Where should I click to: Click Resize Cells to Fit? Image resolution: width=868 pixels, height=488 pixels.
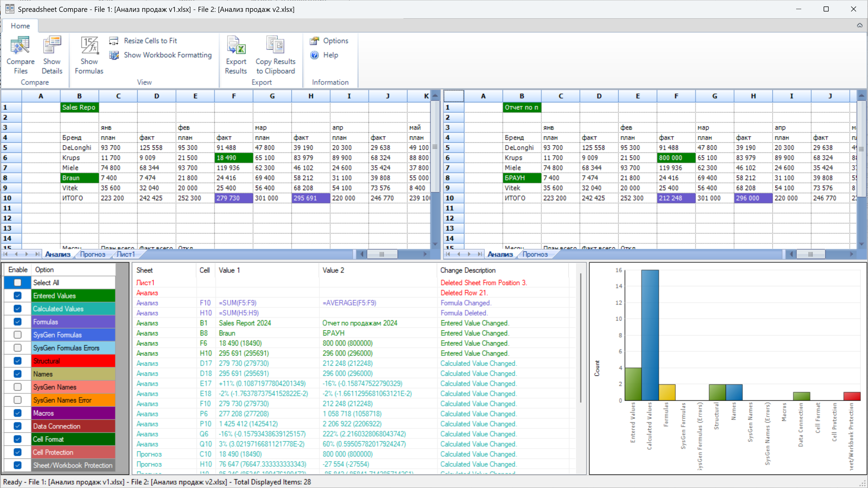[x=143, y=41]
